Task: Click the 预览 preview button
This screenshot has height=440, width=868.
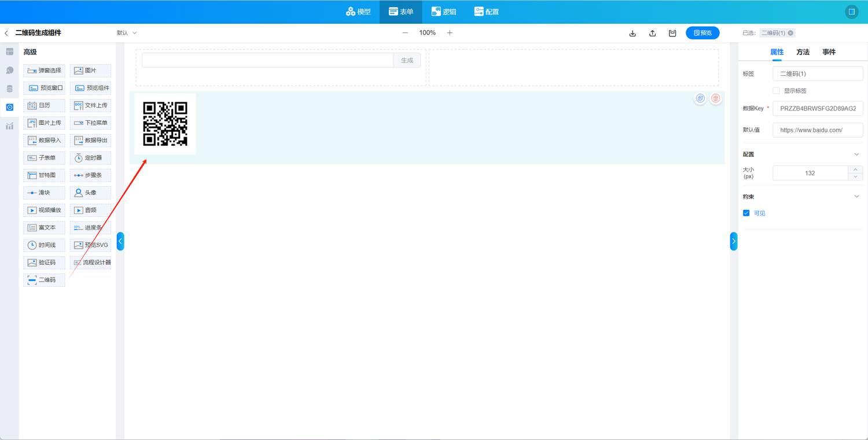Action: (x=703, y=33)
